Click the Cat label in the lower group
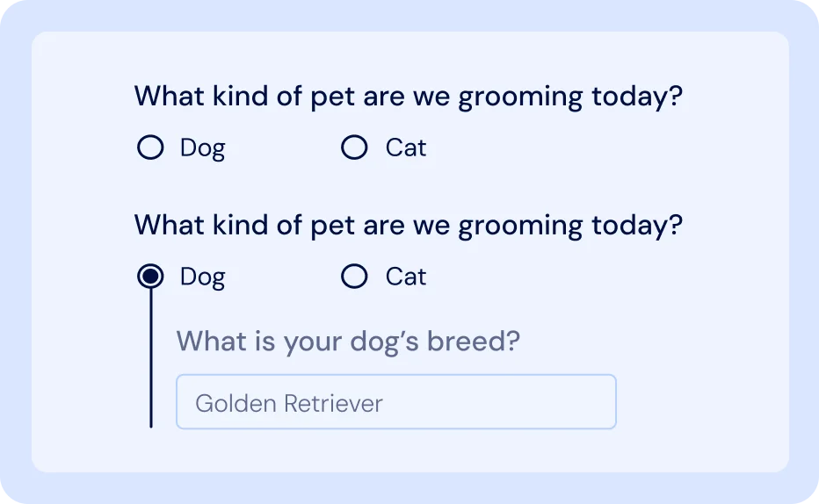Viewport: 819px width, 504px height. (405, 277)
